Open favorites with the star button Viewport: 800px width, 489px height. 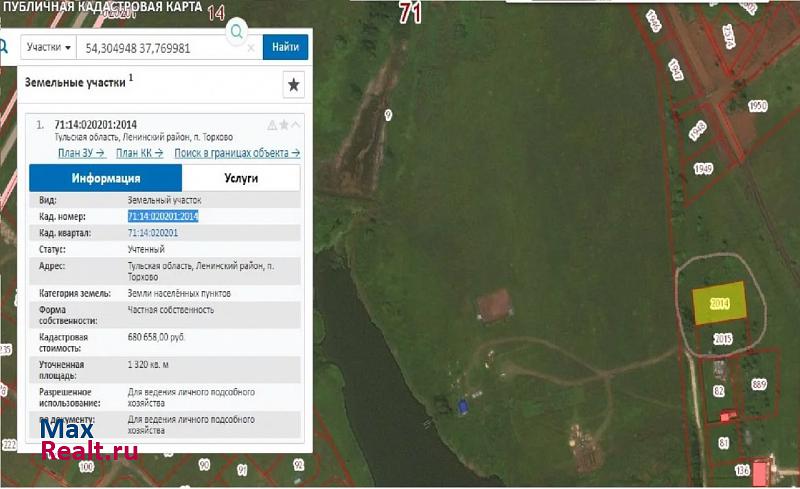293,85
